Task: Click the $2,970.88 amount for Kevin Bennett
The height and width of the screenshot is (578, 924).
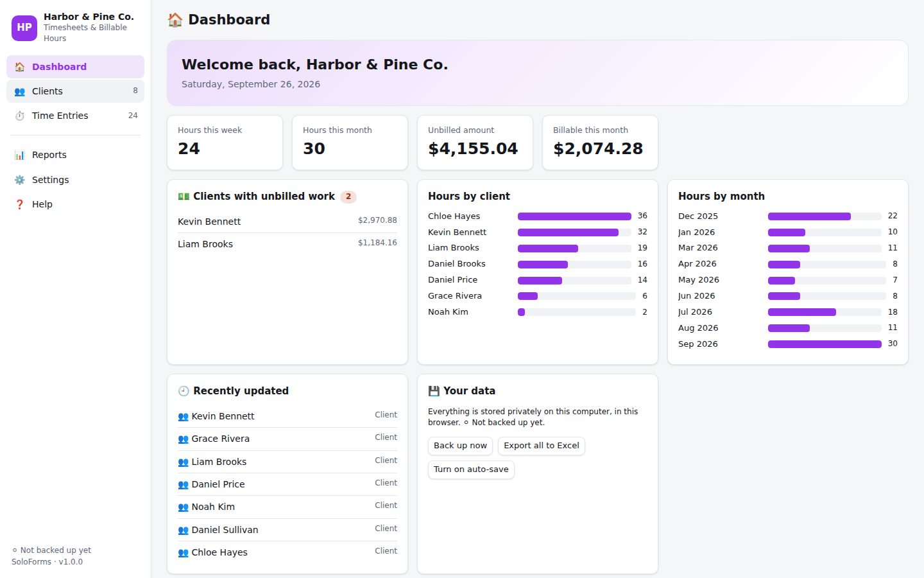Action: [377, 220]
